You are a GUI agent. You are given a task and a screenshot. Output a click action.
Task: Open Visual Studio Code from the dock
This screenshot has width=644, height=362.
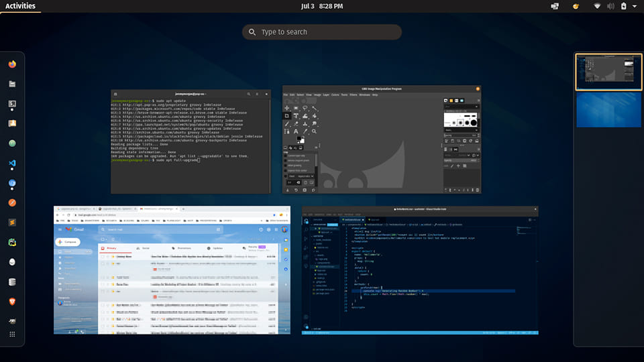click(12, 164)
